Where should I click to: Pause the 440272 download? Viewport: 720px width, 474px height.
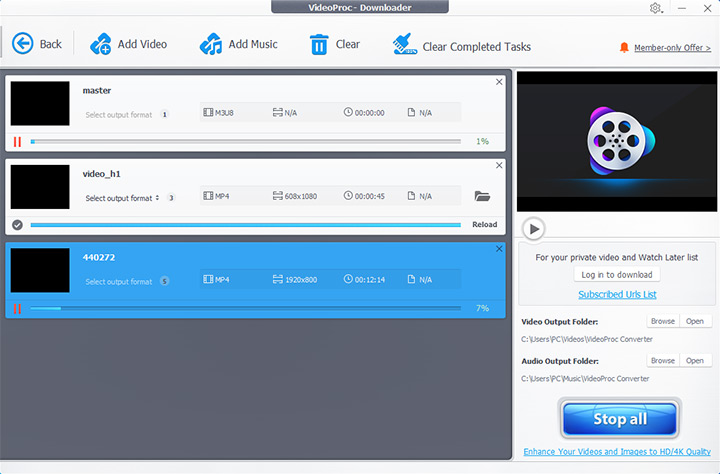point(17,308)
